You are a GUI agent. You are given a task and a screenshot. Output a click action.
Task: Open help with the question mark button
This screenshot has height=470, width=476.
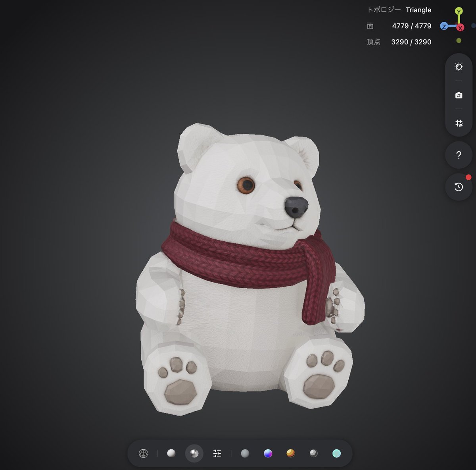pyautogui.click(x=459, y=155)
